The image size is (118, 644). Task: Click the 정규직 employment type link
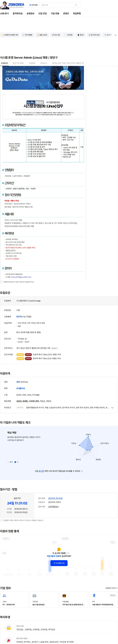[19, 316]
